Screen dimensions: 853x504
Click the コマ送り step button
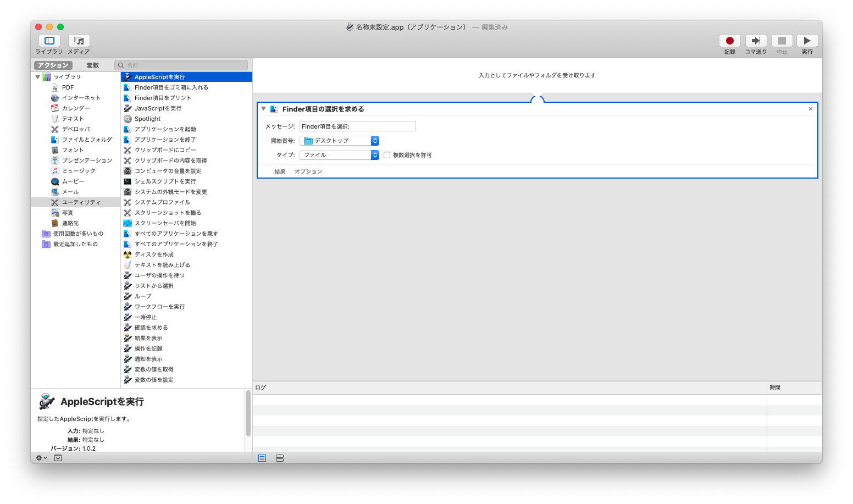755,41
